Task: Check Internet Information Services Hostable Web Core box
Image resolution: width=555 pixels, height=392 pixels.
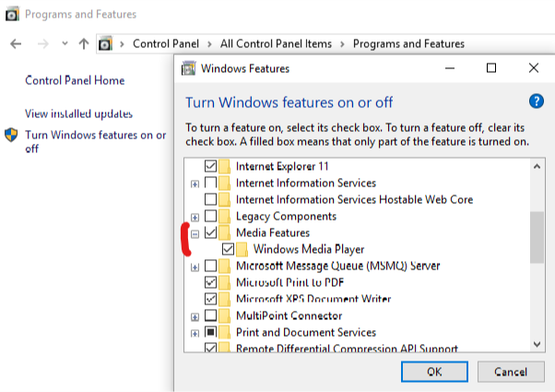Action: pyautogui.click(x=210, y=199)
